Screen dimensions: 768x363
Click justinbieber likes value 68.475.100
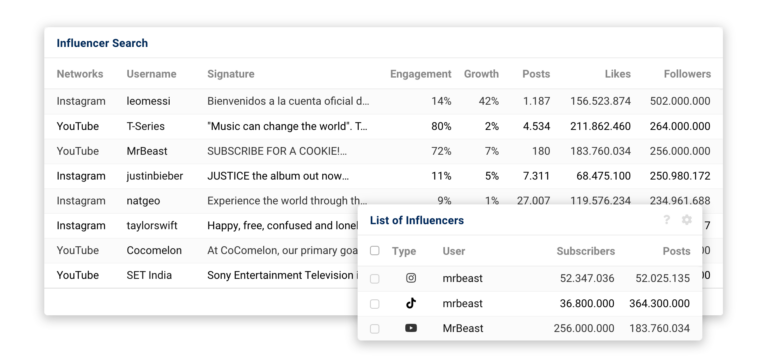coord(603,176)
